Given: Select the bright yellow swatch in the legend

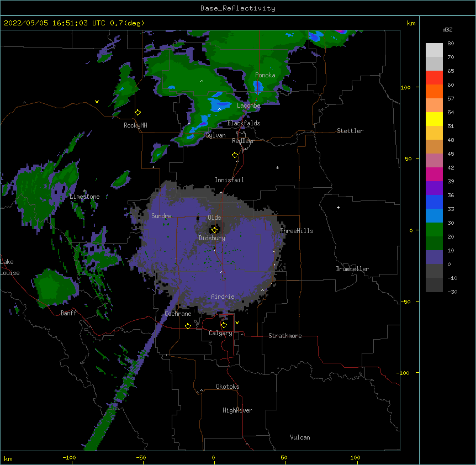Looking at the screenshot, I should pyautogui.click(x=434, y=119).
